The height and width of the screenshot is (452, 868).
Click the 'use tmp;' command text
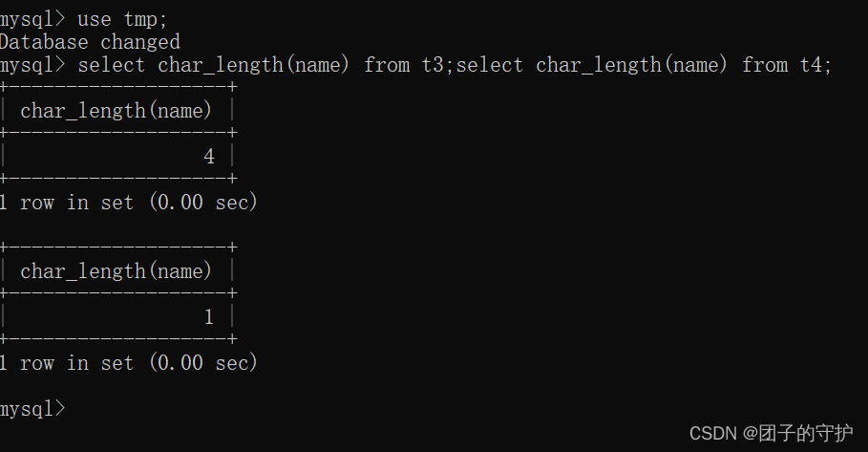122,20
